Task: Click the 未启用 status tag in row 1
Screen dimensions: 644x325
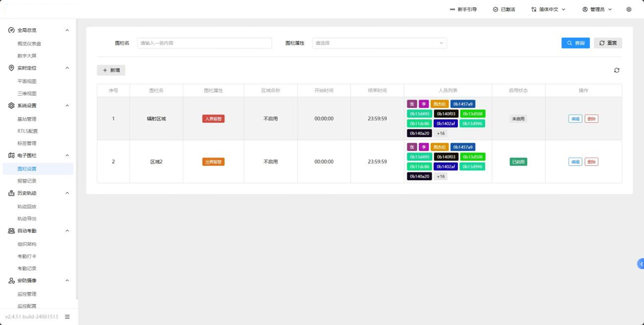Action: click(x=518, y=119)
